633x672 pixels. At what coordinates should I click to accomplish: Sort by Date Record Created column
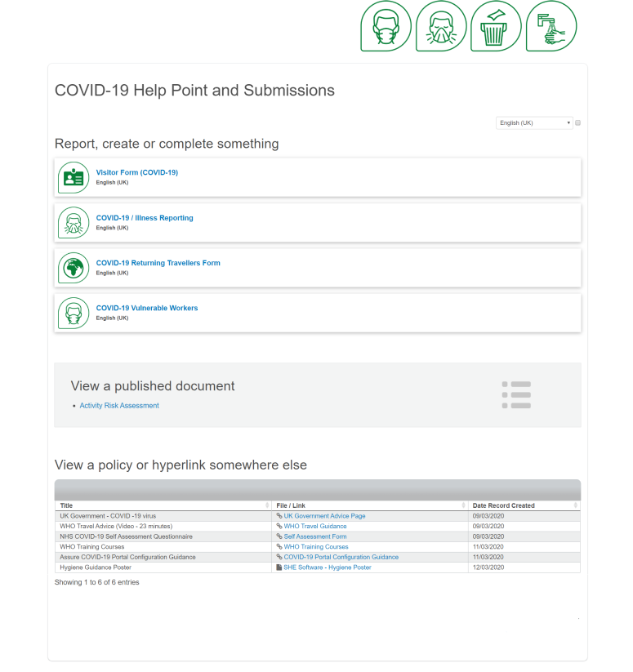[524, 505]
